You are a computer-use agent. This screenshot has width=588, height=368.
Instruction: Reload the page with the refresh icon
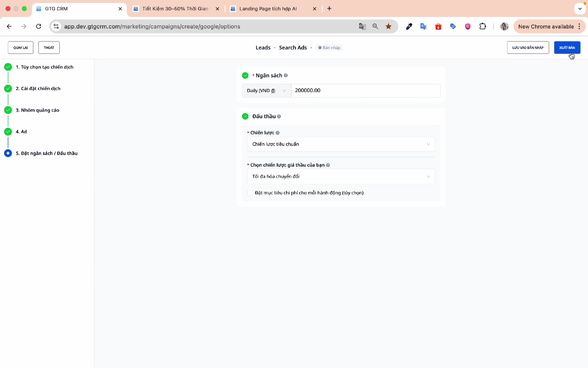[39, 26]
